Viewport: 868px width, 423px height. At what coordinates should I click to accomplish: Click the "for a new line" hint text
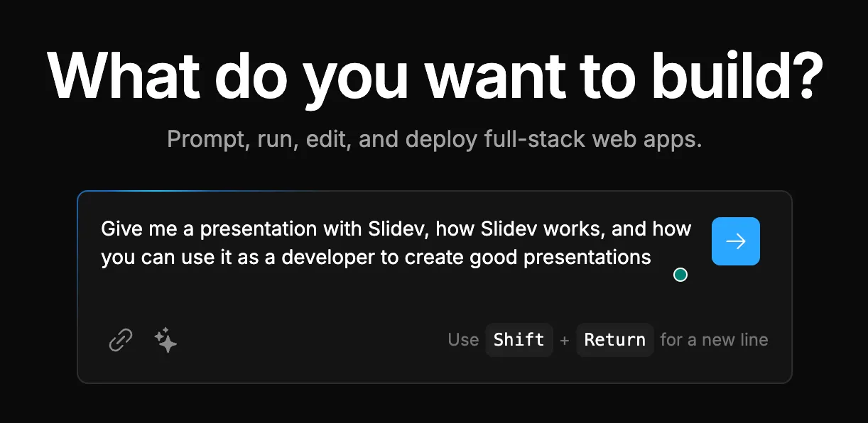[714, 340]
